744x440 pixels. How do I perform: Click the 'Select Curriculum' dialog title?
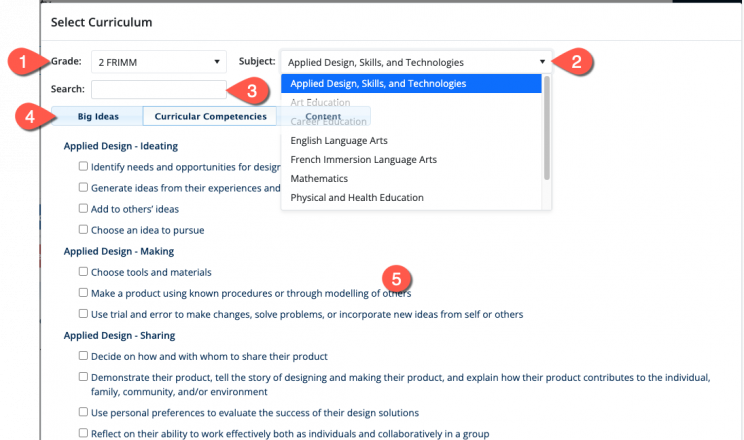pos(102,22)
